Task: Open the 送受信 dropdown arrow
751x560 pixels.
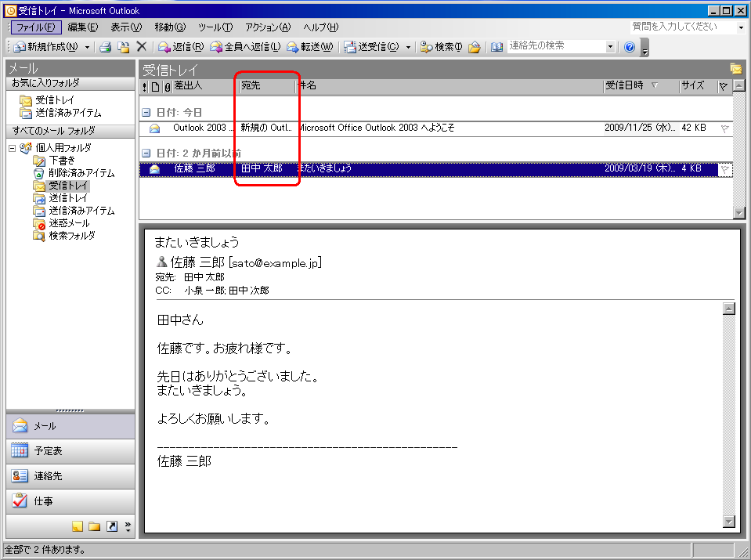Action: coord(408,47)
